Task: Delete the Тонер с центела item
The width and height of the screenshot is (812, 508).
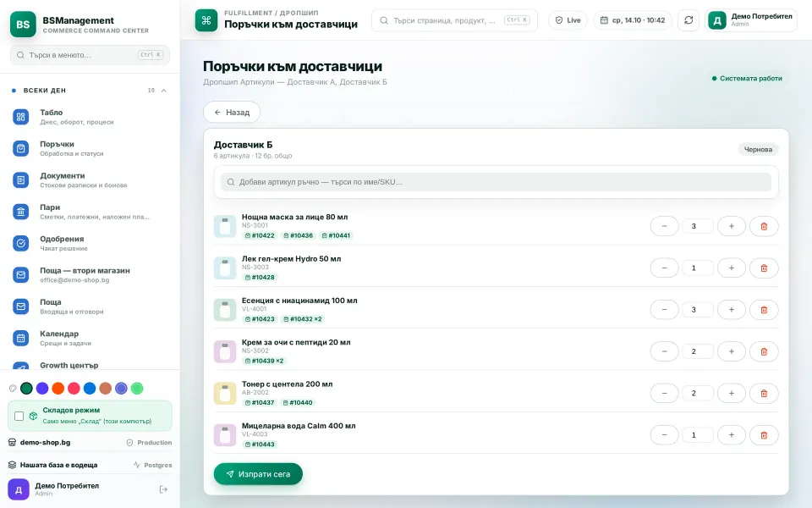Action: point(764,393)
